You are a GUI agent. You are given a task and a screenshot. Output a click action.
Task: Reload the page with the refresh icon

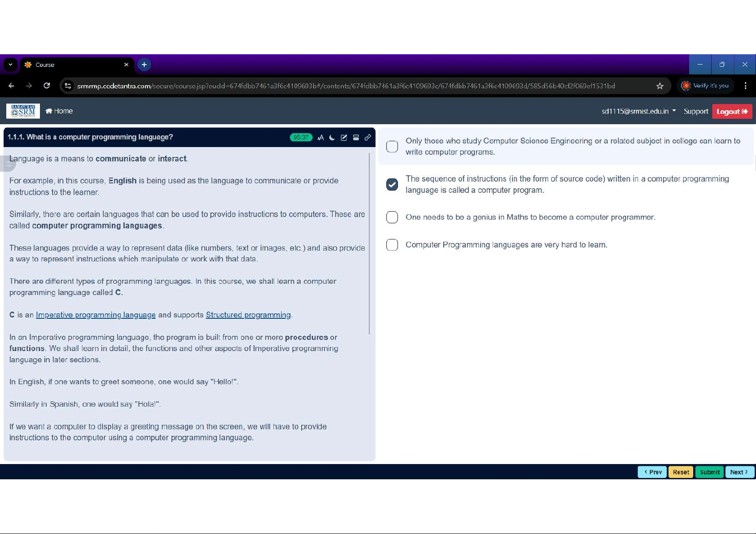coord(47,86)
